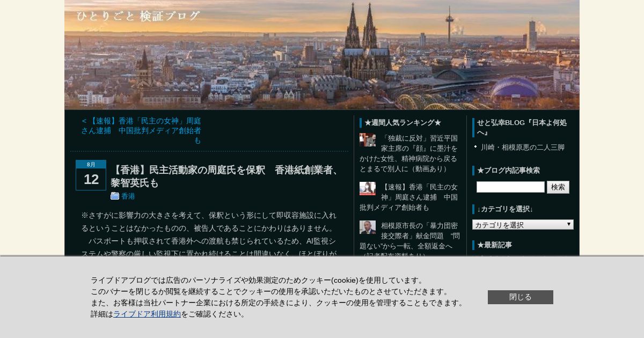Image resolution: width=644 pixels, height=338 pixels.
Task: Expand the カテゴリを選択 dropdown
Action: [x=523, y=225]
